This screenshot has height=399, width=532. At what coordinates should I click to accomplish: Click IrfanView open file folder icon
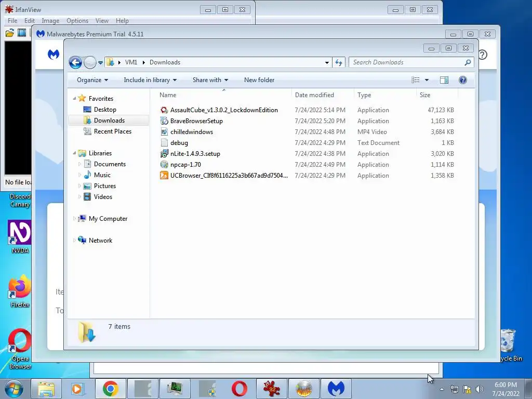[10, 33]
